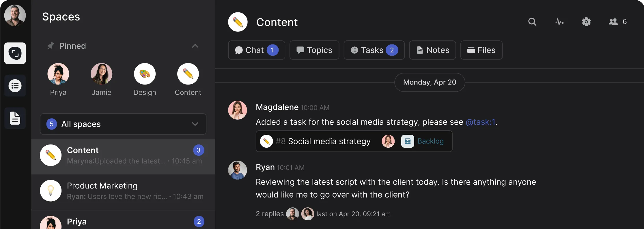Select the Spaces icon in left sidebar
Image resolution: width=644 pixels, height=229 pixels.
pos(15,53)
